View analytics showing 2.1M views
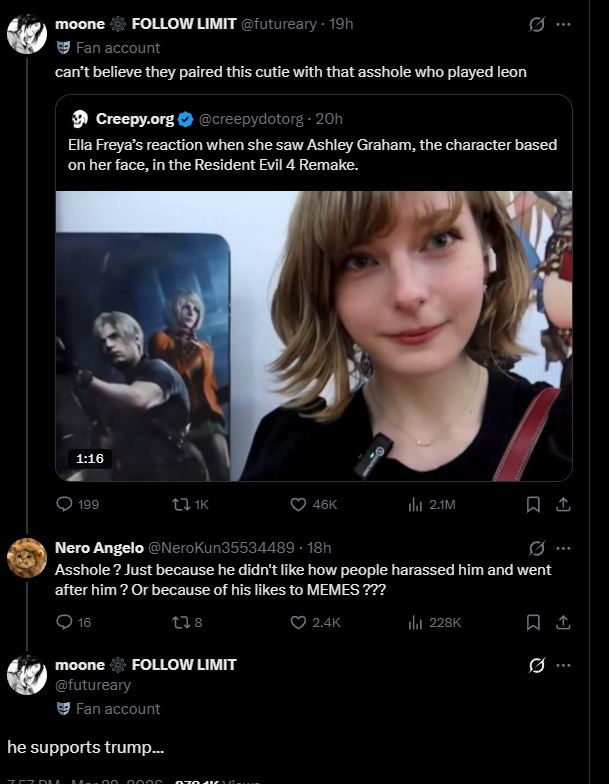609x784 pixels. coord(415,504)
